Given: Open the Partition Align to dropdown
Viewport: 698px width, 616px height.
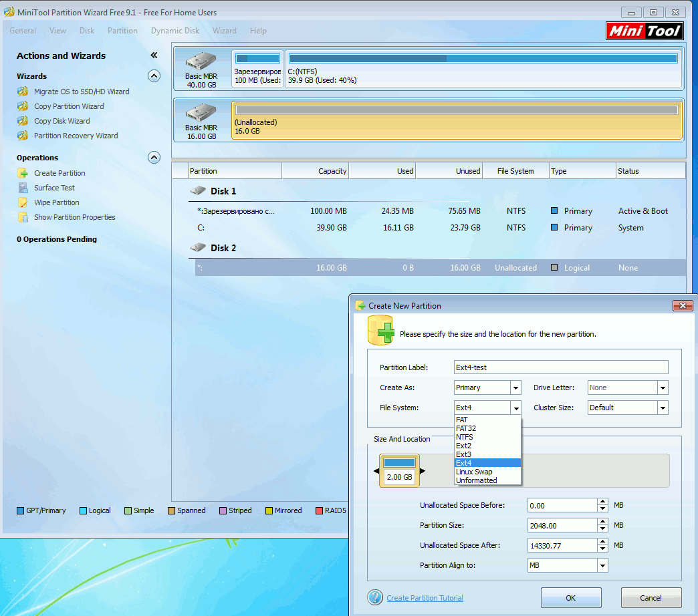Looking at the screenshot, I should click(602, 565).
